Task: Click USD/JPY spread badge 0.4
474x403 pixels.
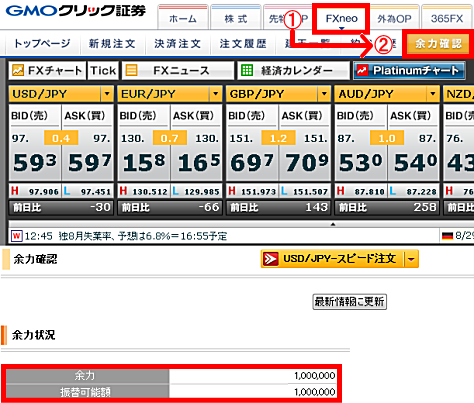Action: point(61,138)
